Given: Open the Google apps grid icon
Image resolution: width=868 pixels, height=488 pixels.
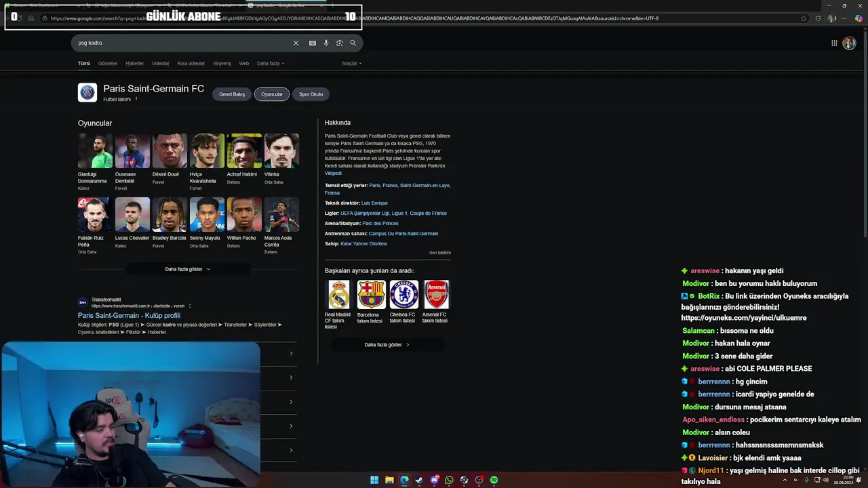Looking at the screenshot, I should click(x=834, y=43).
